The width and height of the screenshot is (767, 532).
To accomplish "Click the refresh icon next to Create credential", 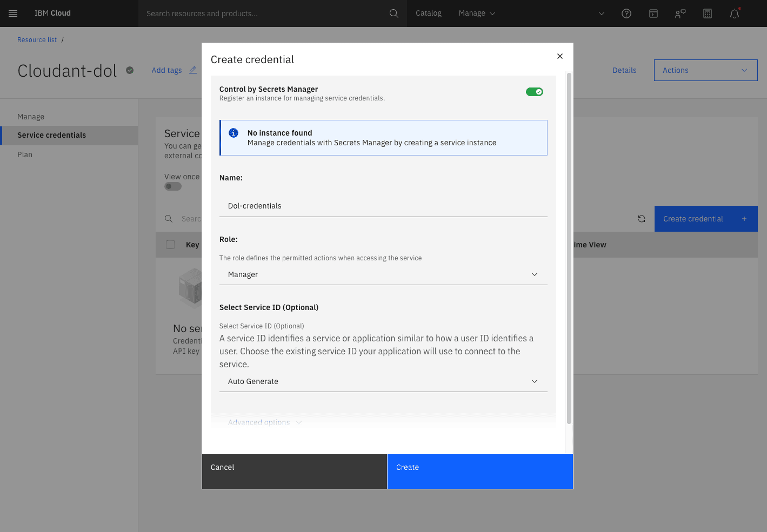I will (642, 219).
